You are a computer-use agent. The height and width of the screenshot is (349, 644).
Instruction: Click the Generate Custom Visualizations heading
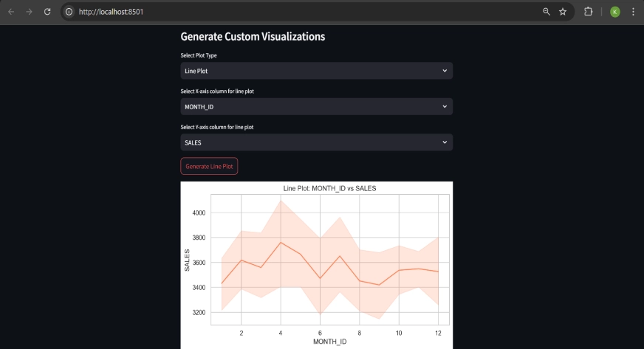coord(253,36)
